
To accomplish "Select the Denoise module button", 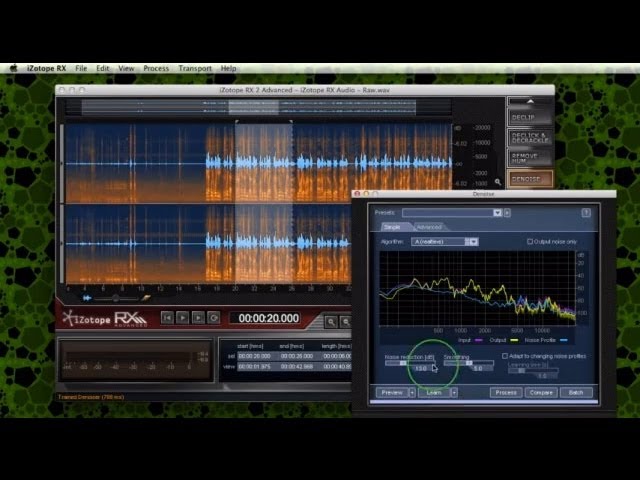I will coord(530,179).
